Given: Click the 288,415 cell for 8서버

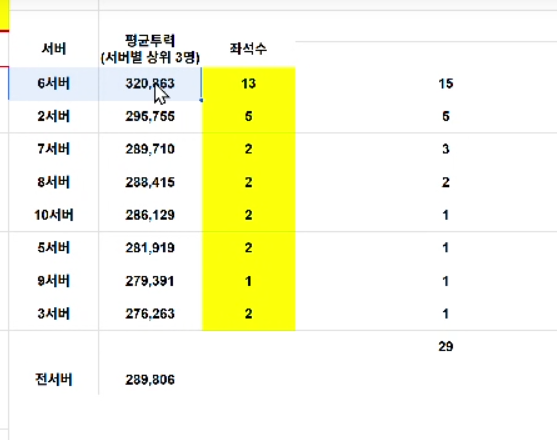Looking at the screenshot, I should [150, 182].
